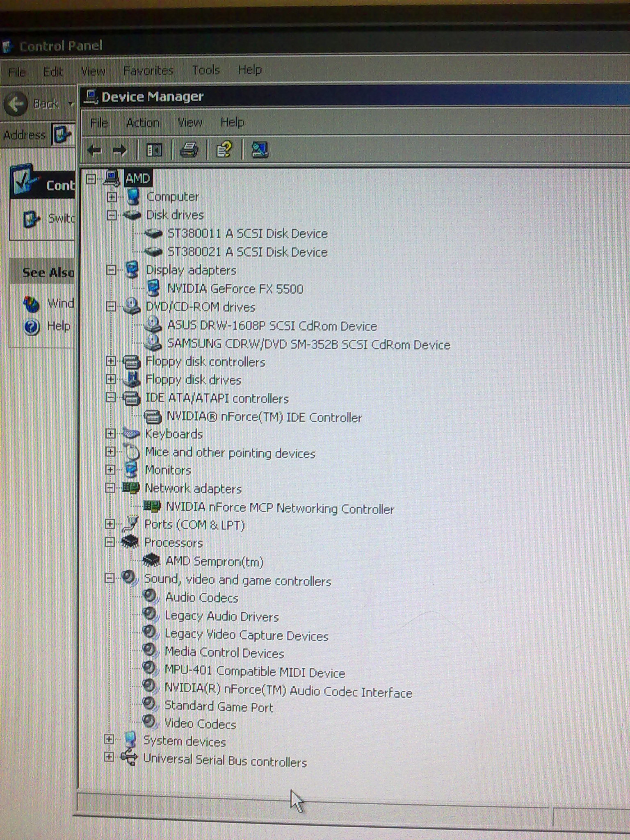Open Device Manager View menu
This screenshot has height=840, width=630.
[190, 122]
